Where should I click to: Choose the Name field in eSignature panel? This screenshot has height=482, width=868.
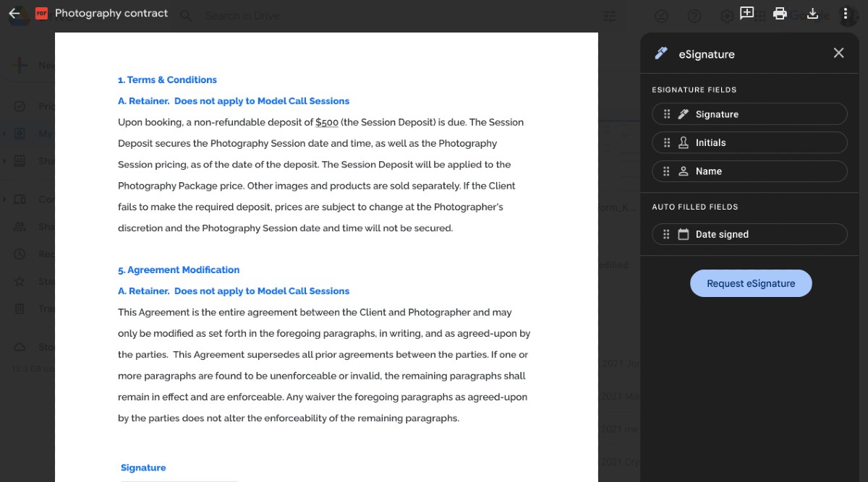tap(749, 171)
